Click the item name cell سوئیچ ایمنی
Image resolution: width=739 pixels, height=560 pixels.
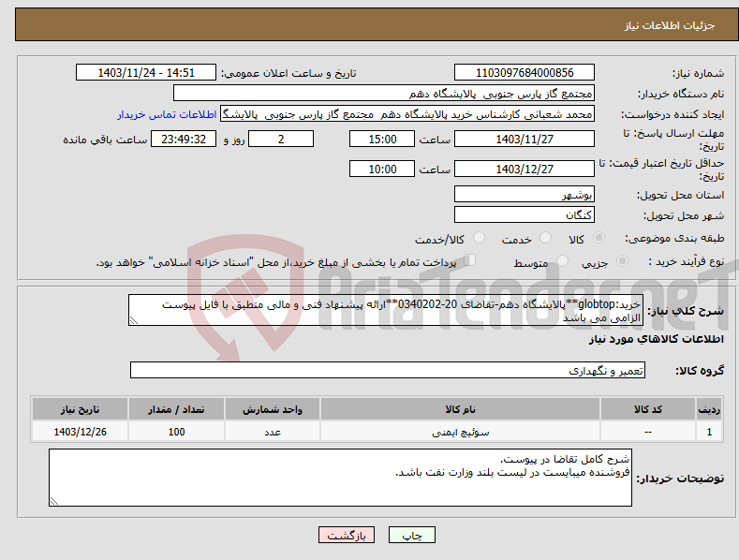[x=460, y=432]
